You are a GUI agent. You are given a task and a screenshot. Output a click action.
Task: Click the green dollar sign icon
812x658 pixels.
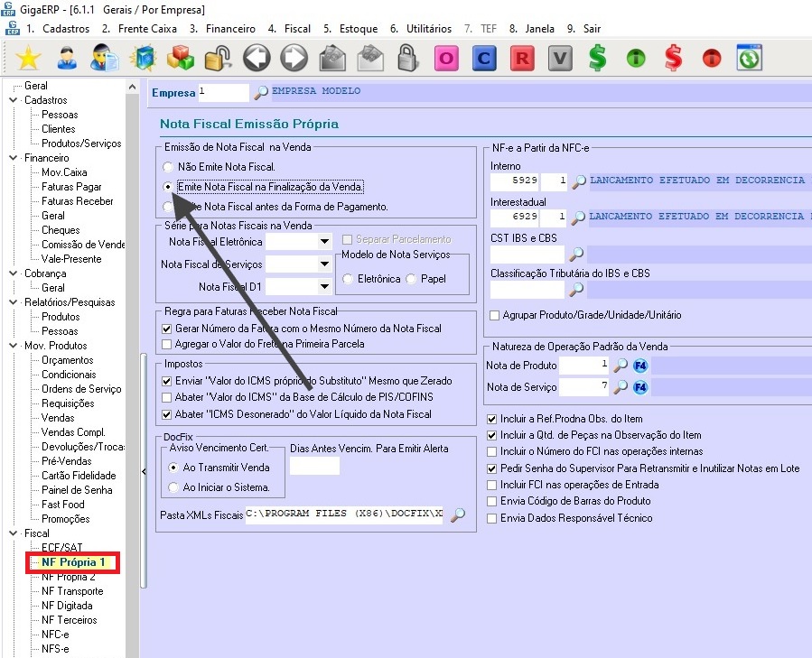pos(597,59)
